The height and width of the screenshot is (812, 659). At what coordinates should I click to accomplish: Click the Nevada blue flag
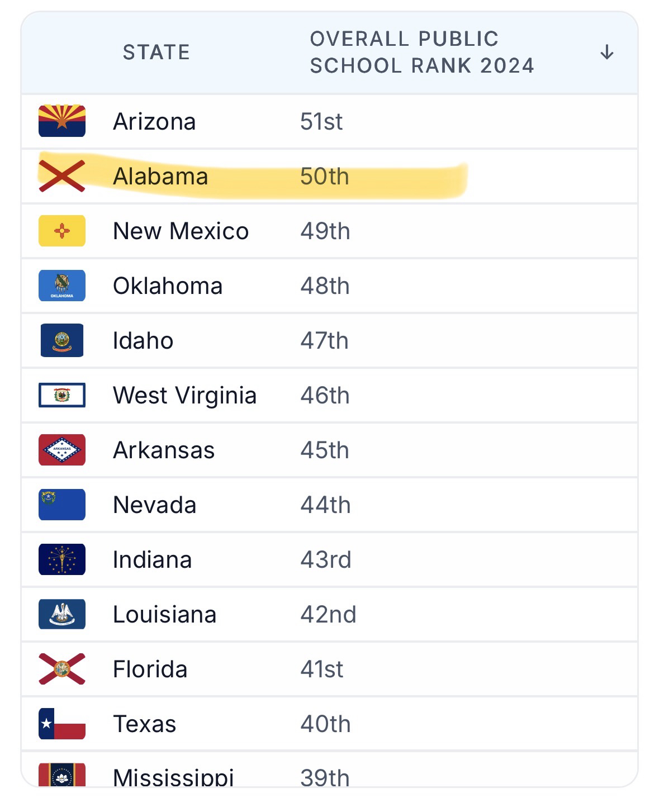pos(61,505)
